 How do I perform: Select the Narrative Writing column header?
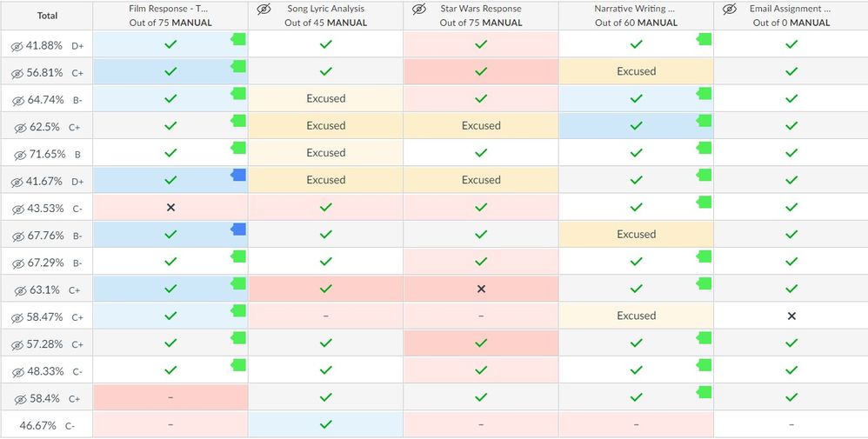(636, 16)
